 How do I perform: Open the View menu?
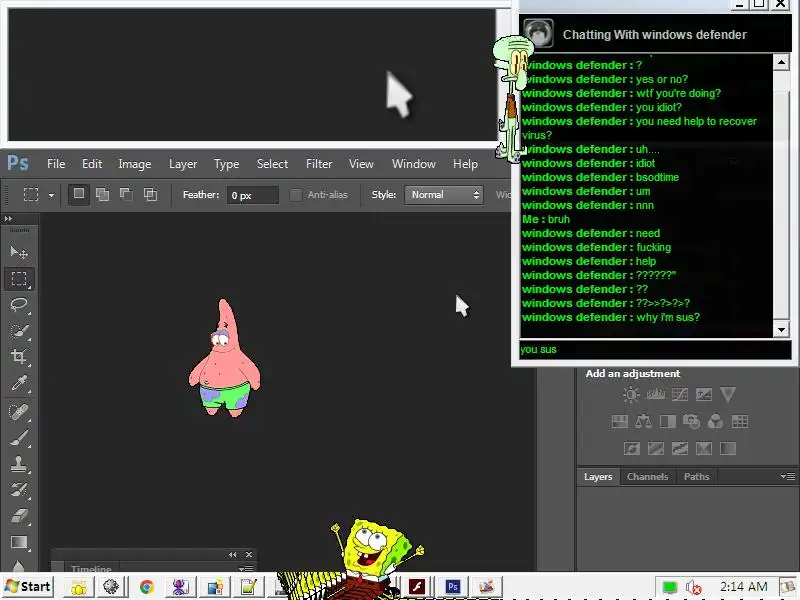pos(361,164)
